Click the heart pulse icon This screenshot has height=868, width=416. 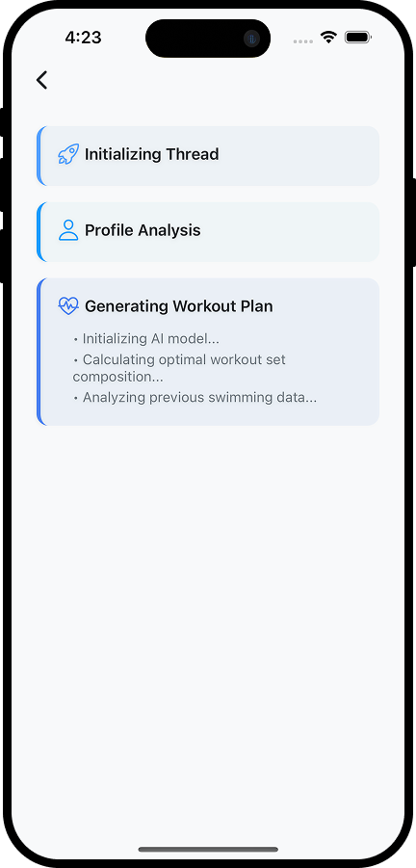[68, 305]
